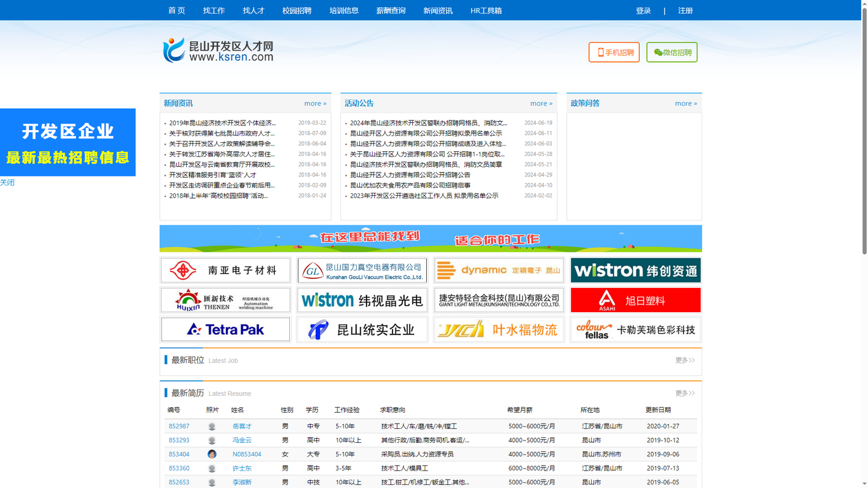
Task: Click the 登录 login link
Action: (643, 10)
